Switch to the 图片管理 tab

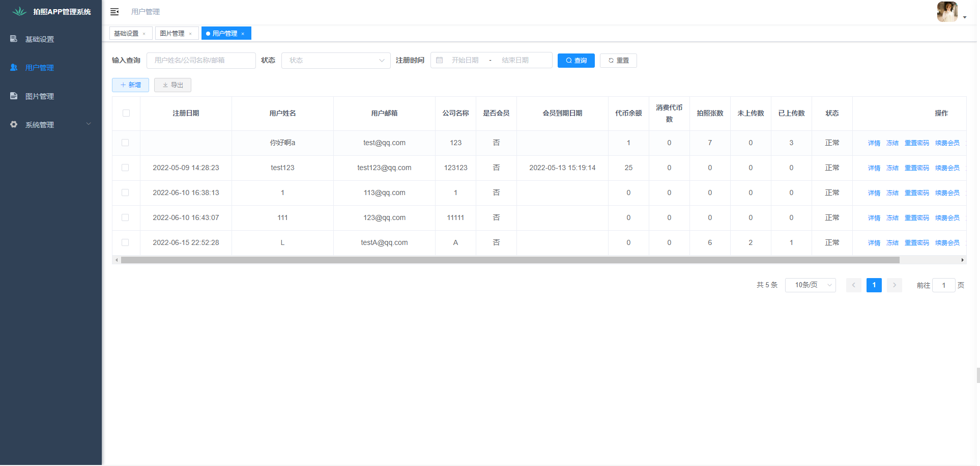coord(172,34)
